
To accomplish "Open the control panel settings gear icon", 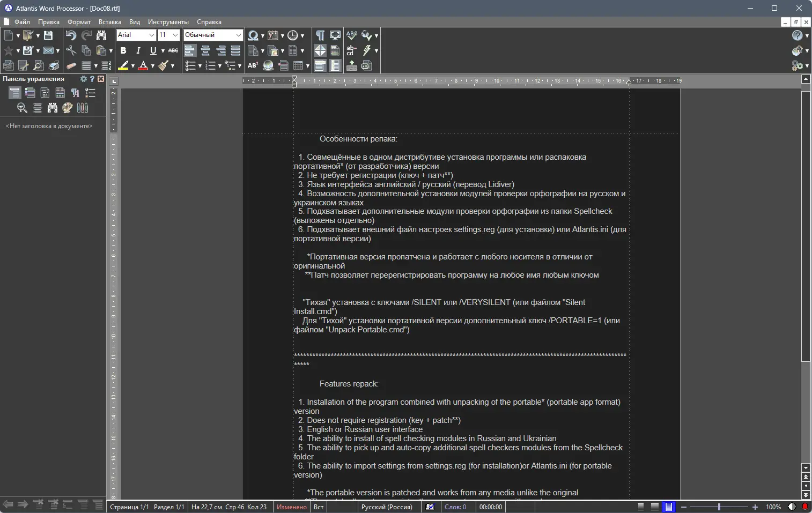I will click(84, 78).
